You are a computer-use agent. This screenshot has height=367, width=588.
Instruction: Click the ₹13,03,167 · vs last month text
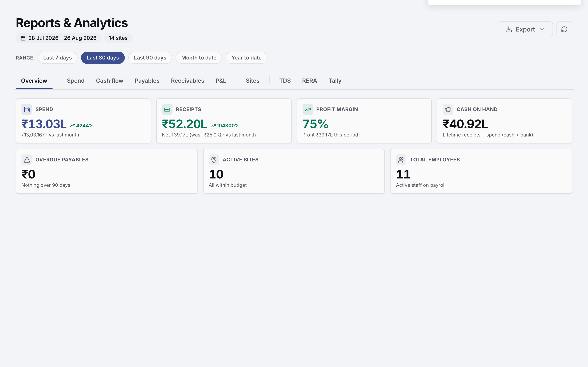coord(50,135)
